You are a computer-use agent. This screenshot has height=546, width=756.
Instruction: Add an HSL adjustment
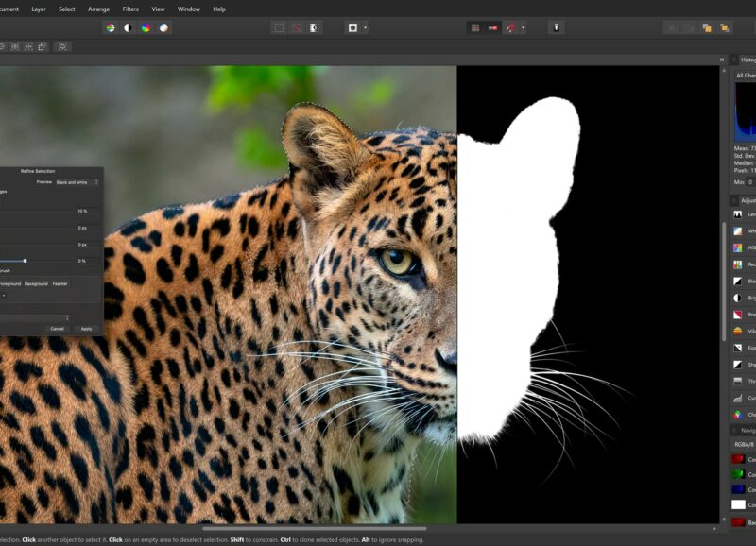point(738,247)
